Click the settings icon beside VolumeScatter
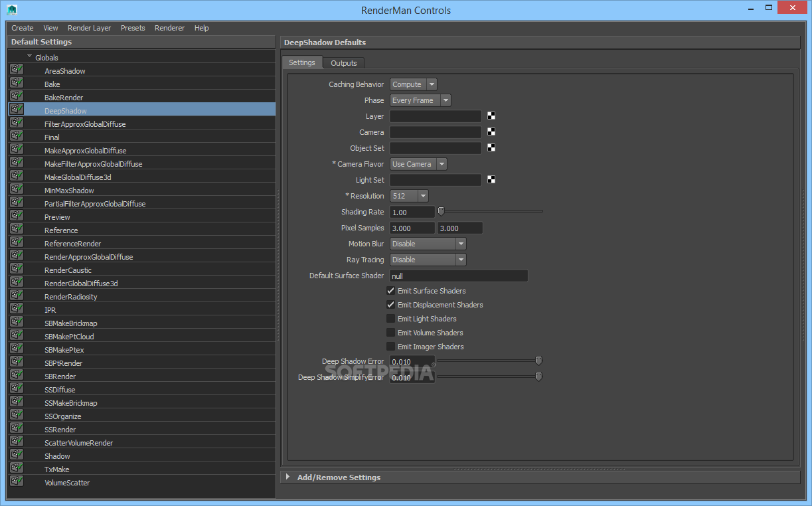Viewport: 812px width, 506px height. point(17,481)
